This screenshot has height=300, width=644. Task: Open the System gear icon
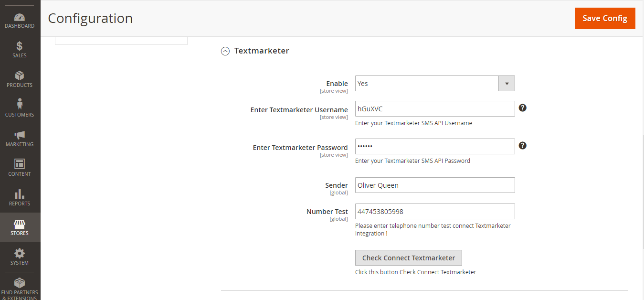click(20, 253)
